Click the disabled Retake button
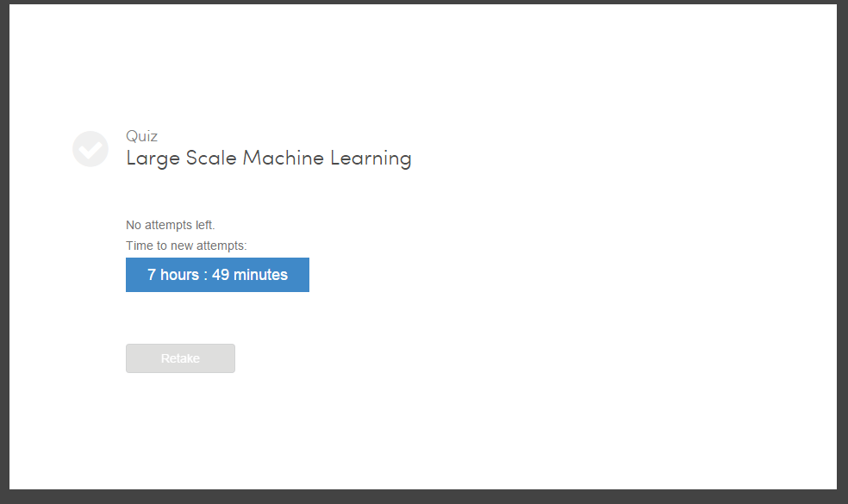This screenshot has height=504, width=848. [180, 358]
